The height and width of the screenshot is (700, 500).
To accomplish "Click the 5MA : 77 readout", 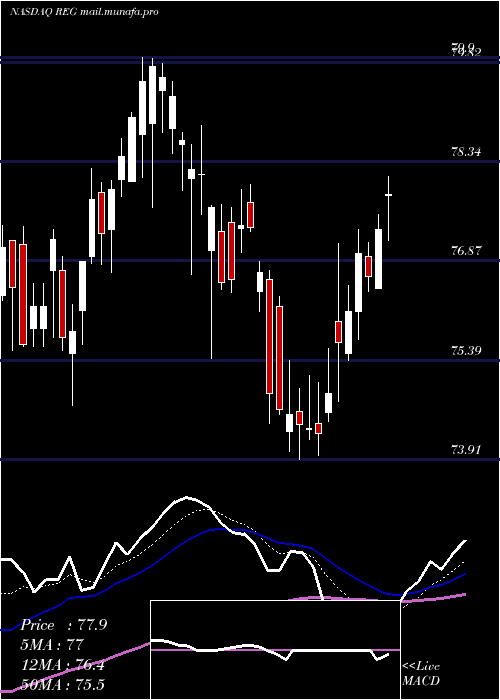I will (52, 645).
